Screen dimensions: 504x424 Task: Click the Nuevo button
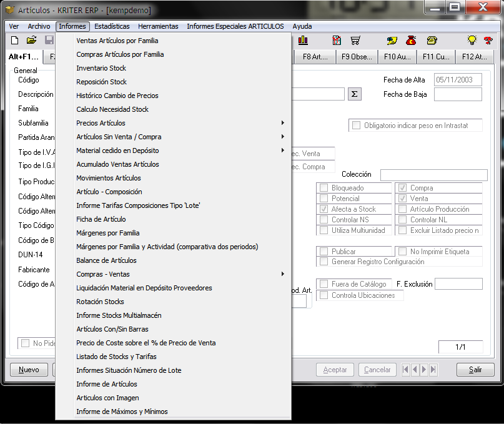[29, 370]
